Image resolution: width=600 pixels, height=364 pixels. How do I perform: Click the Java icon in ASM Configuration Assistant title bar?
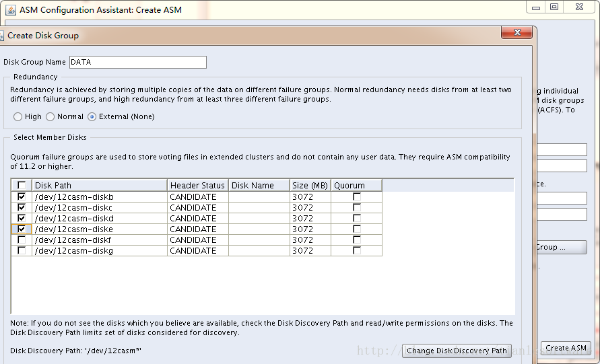(11, 9)
